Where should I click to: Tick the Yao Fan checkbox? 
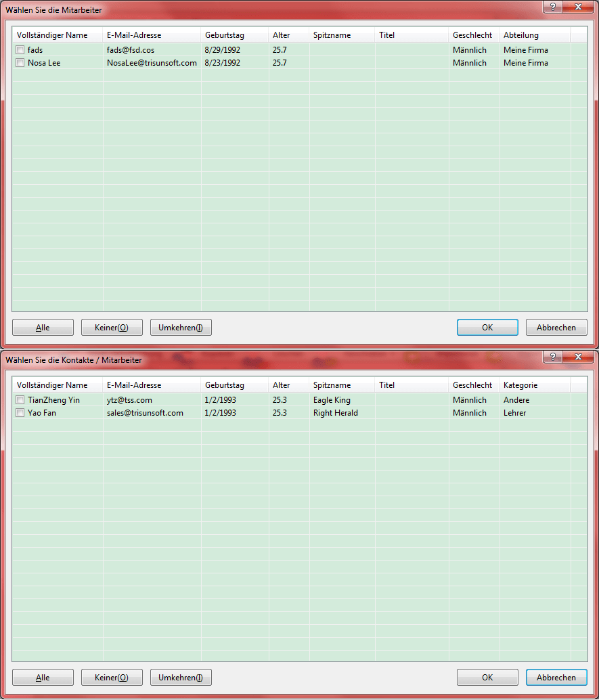20,413
